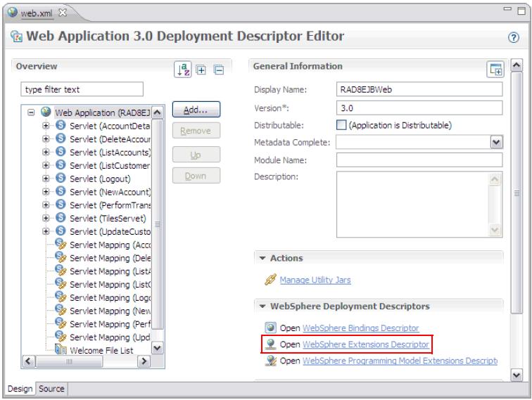532x400 pixels.
Task: Click the sort alphabetically icon in Overview
Action: [183, 70]
